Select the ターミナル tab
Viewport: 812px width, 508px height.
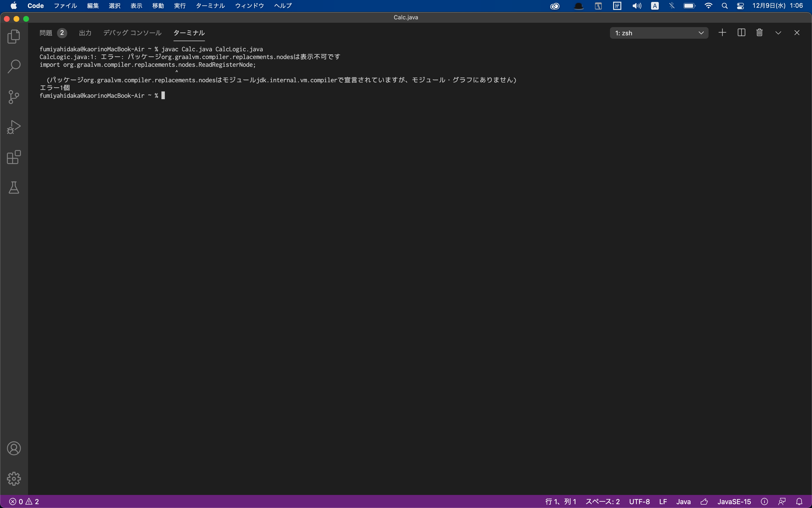[189, 33]
